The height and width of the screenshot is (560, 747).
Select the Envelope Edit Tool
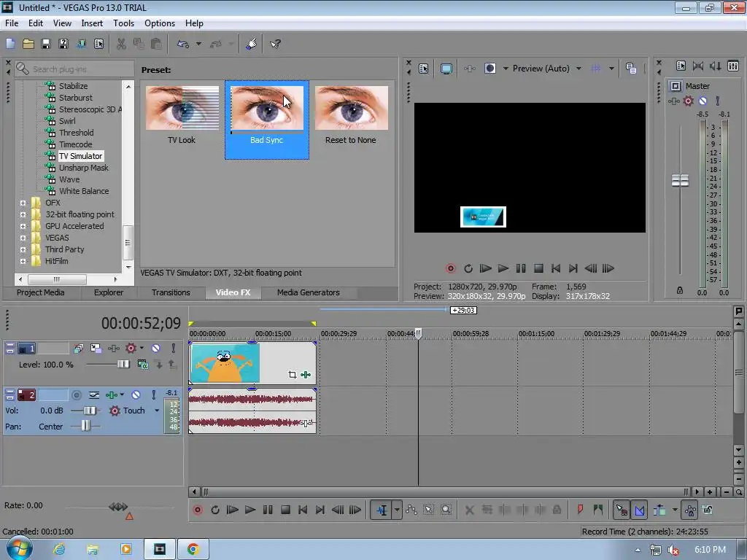411,510
